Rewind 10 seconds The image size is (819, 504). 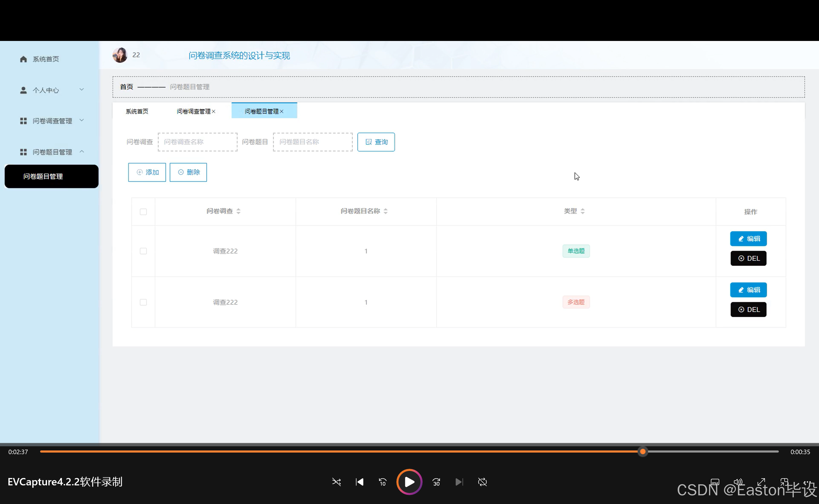tap(382, 482)
